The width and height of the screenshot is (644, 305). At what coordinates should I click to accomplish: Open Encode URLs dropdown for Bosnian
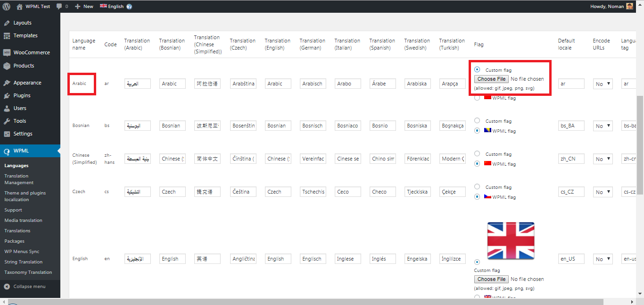click(x=603, y=126)
